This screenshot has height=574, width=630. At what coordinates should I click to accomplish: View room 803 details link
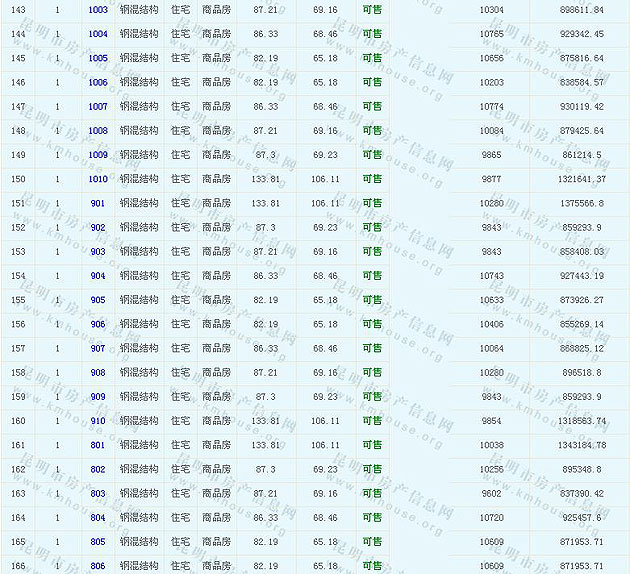pyautogui.click(x=97, y=494)
